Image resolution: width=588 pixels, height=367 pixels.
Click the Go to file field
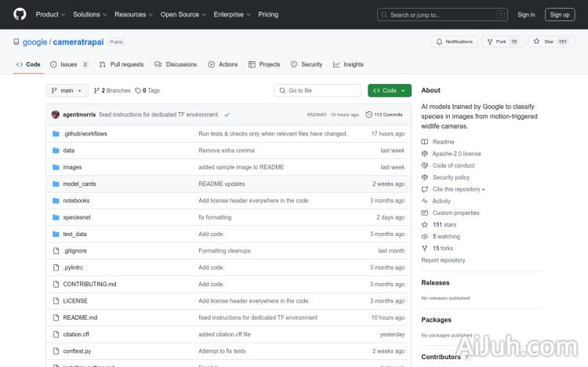coord(318,90)
